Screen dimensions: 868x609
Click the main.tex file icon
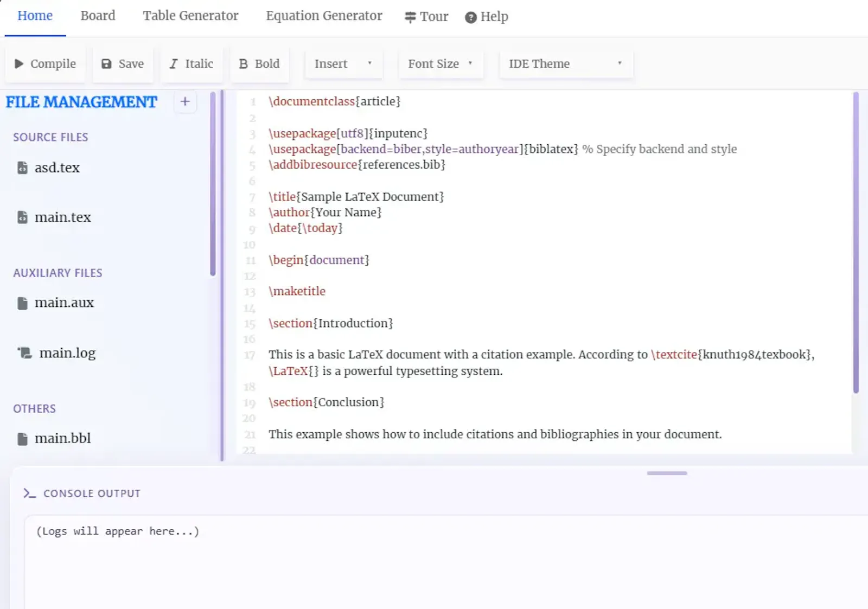click(x=22, y=217)
